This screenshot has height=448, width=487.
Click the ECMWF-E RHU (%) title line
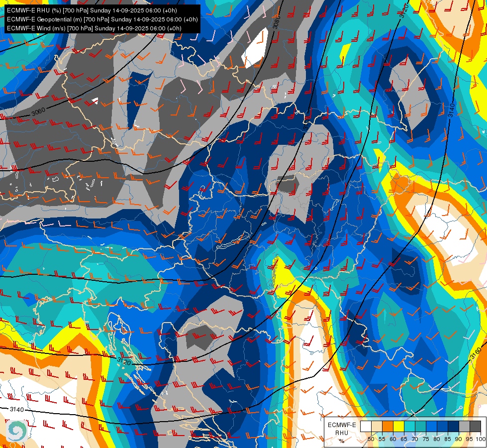point(92,10)
